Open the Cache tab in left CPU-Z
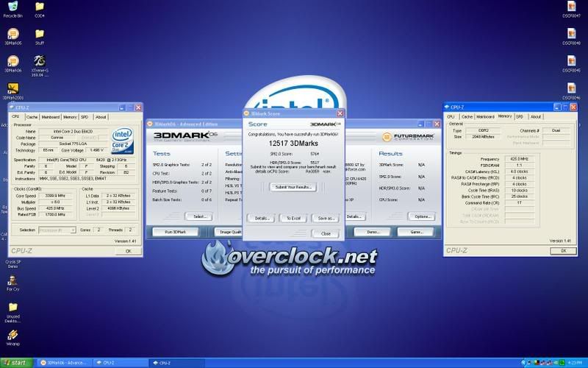This screenshot has height=368, width=588. (x=32, y=116)
